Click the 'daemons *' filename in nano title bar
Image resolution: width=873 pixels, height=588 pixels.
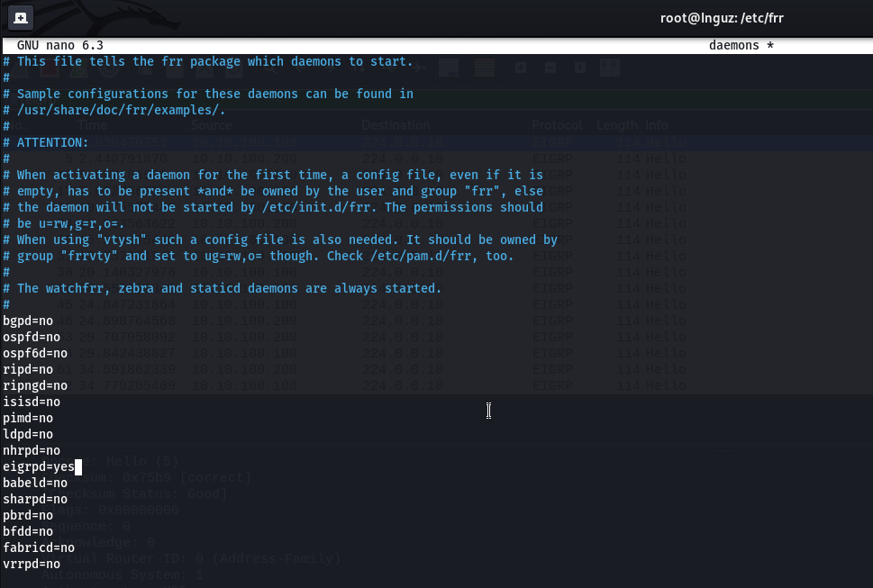point(741,45)
